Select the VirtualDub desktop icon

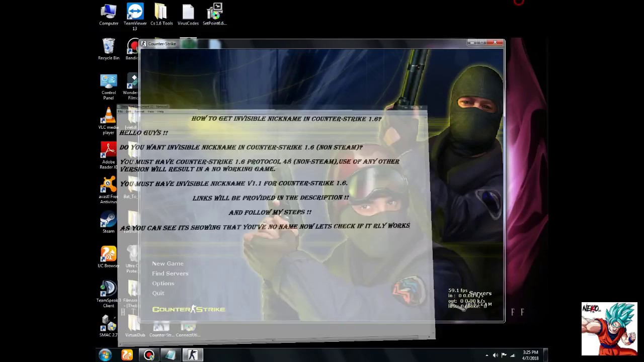tap(135, 326)
